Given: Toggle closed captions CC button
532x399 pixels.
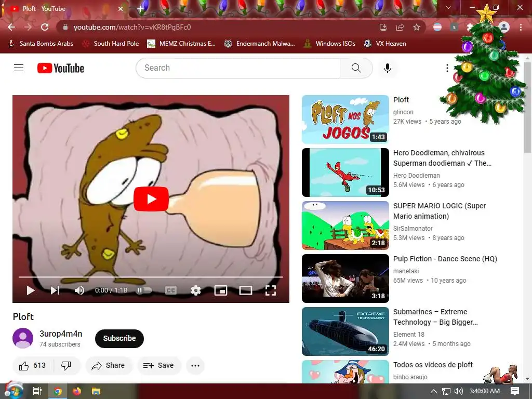Looking at the screenshot, I should click(170, 290).
